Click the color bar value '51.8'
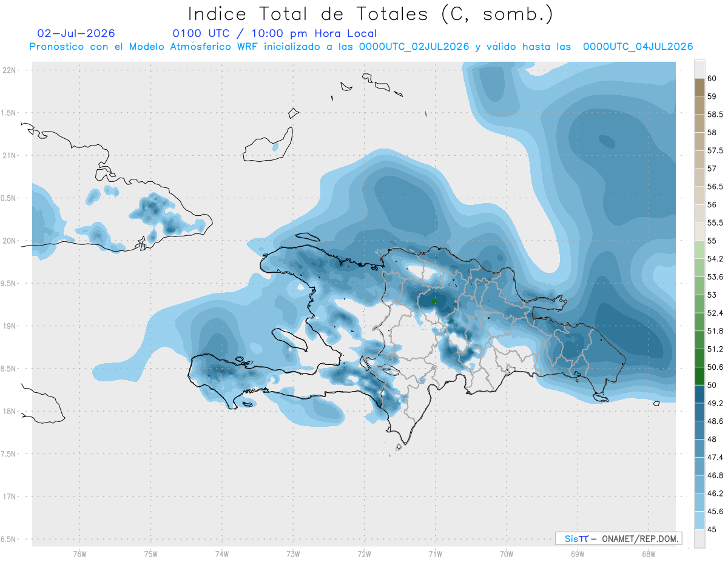 715,331
